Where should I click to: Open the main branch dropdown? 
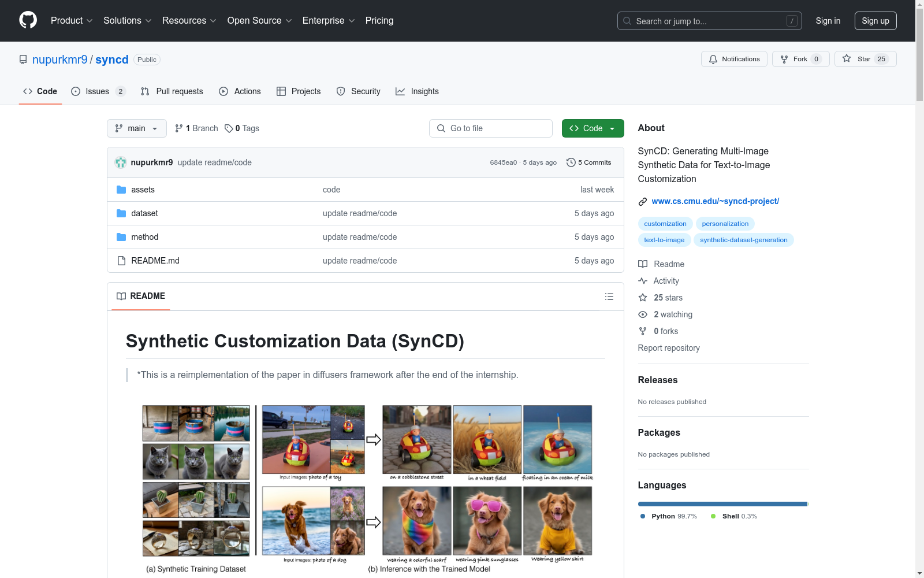136,128
